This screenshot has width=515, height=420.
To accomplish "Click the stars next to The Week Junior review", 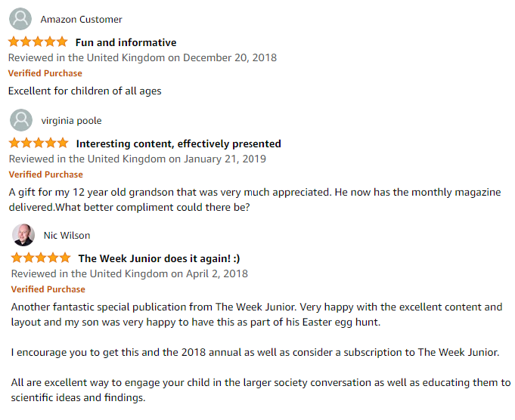I will click(x=41, y=258).
